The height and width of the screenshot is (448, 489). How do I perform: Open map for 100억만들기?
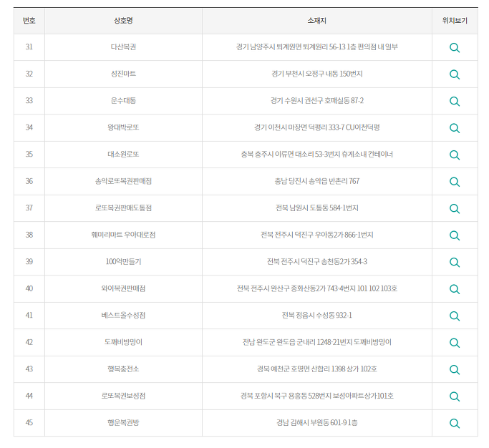tap(455, 262)
